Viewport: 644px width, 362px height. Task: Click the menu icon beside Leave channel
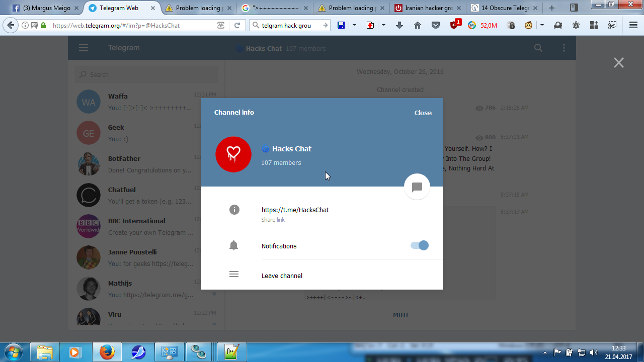(x=234, y=275)
